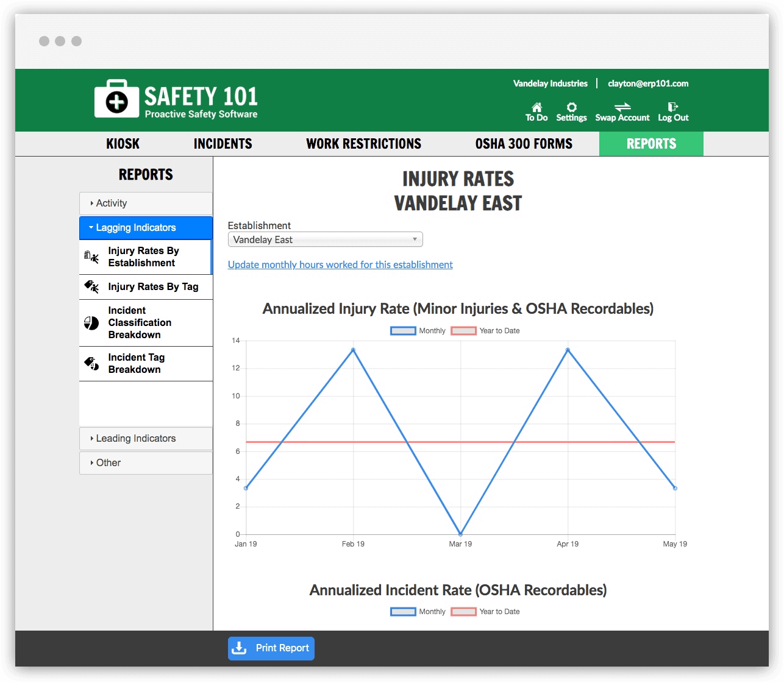Open the Establishment dropdown
The image size is (784, 683).
click(x=325, y=239)
